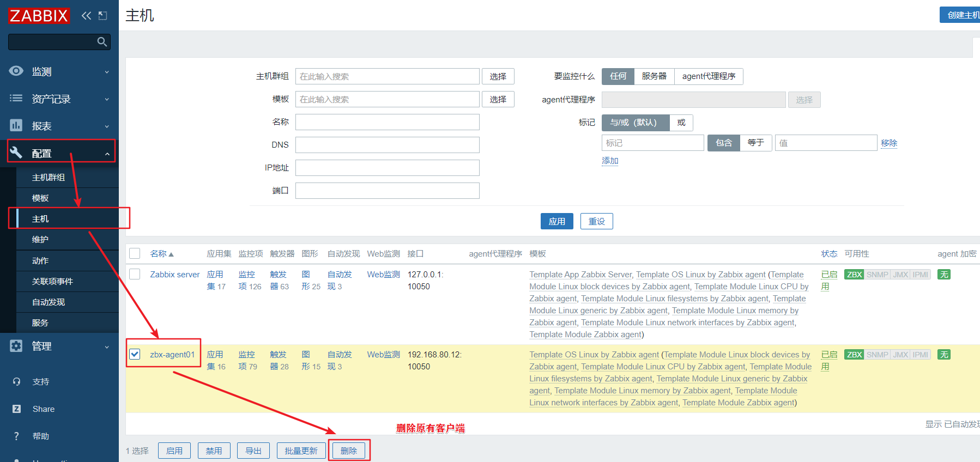Open 动作 under 配置
Screen dimensions: 980x462
[40, 261]
